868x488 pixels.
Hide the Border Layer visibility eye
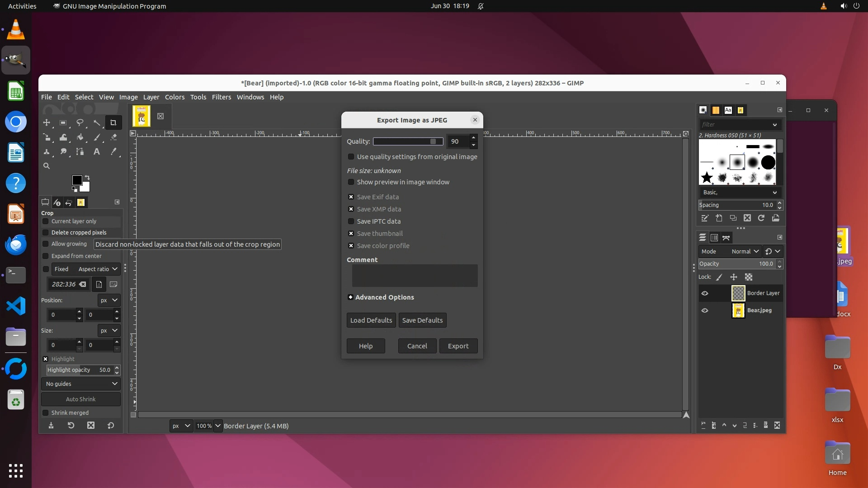click(x=705, y=293)
